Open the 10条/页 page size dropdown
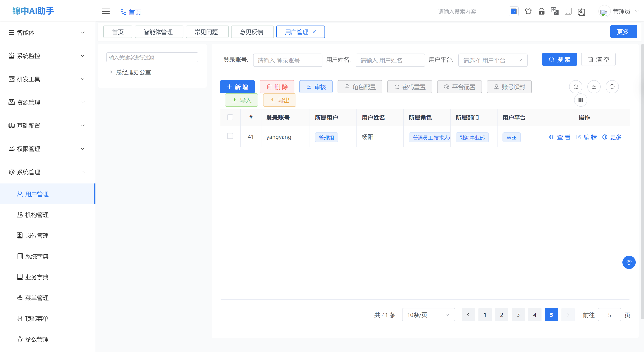The height and width of the screenshot is (352, 644). (x=428, y=315)
